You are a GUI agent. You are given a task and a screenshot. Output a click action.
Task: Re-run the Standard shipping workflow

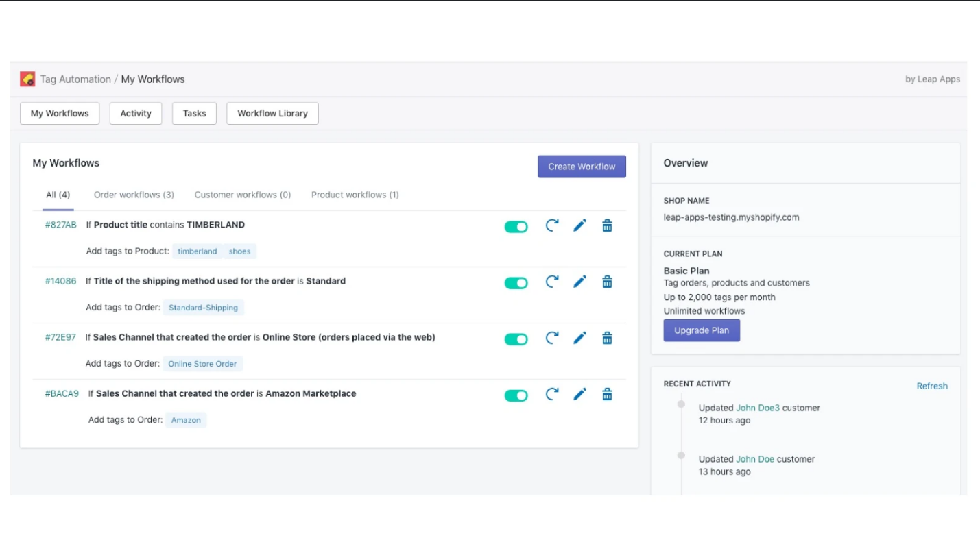click(x=552, y=282)
